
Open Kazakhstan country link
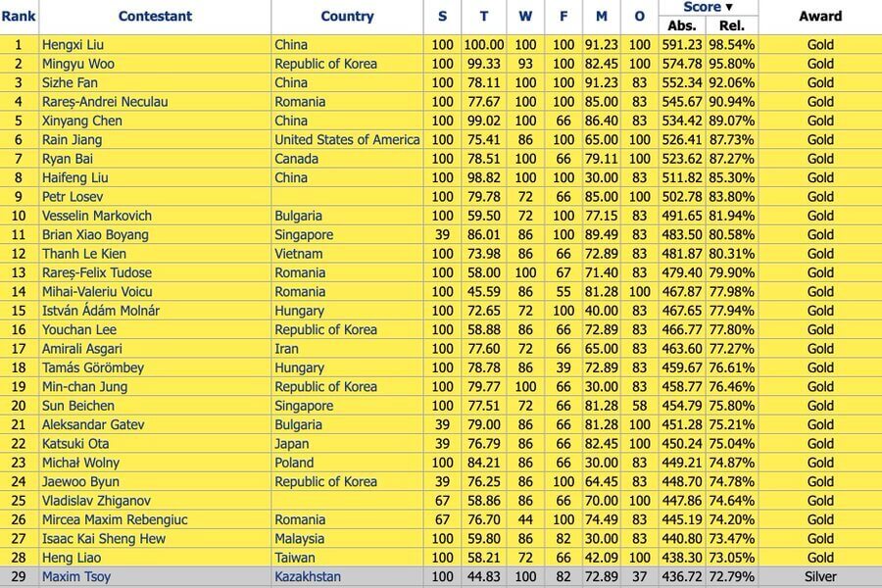coord(308,577)
